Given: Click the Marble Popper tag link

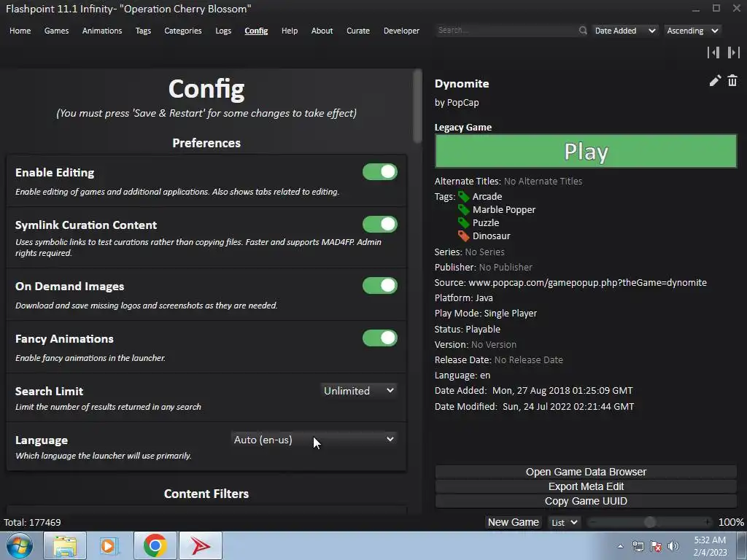Looking at the screenshot, I should pos(504,209).
